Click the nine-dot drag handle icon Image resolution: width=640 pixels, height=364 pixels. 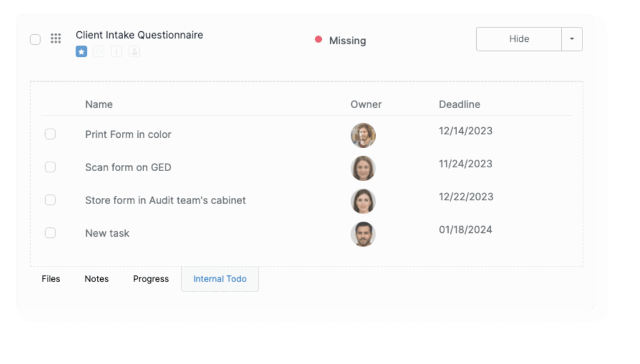(56, 39)
